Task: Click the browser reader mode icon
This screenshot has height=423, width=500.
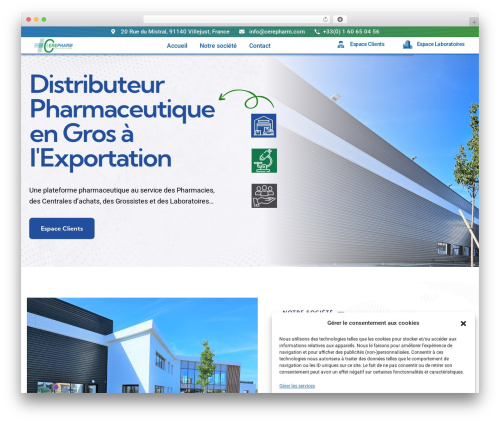Action: (340, 19)
